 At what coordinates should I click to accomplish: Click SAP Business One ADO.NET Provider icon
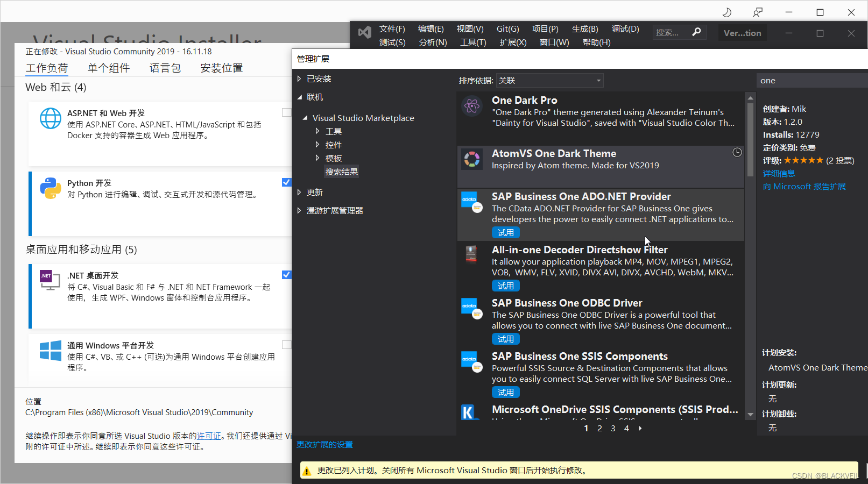coord(472,202)
